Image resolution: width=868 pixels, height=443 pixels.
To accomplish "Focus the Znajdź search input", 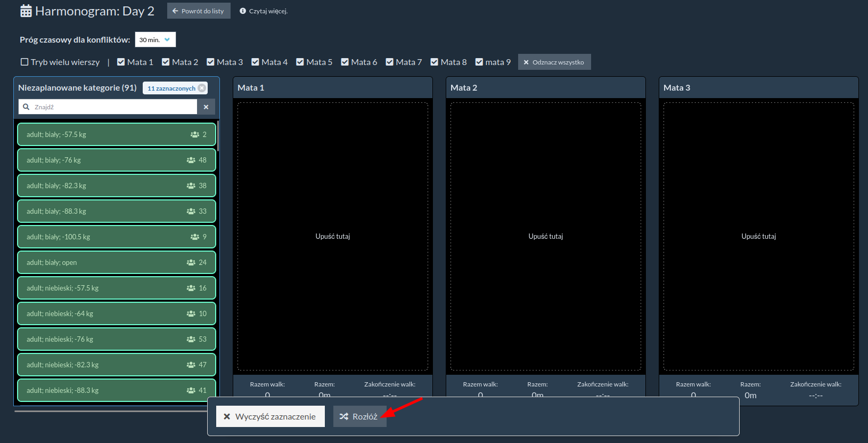I will point(114,107).
